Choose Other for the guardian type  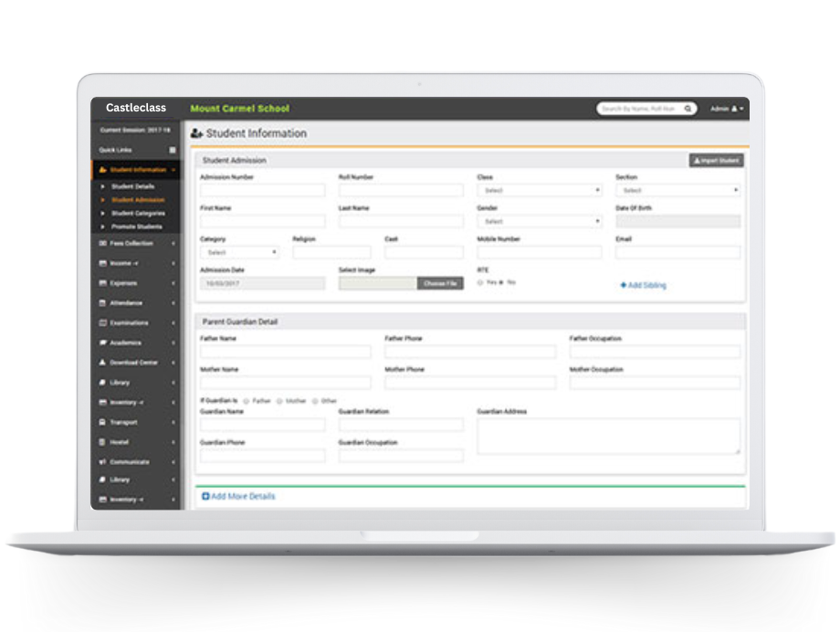tap(315, 401)
